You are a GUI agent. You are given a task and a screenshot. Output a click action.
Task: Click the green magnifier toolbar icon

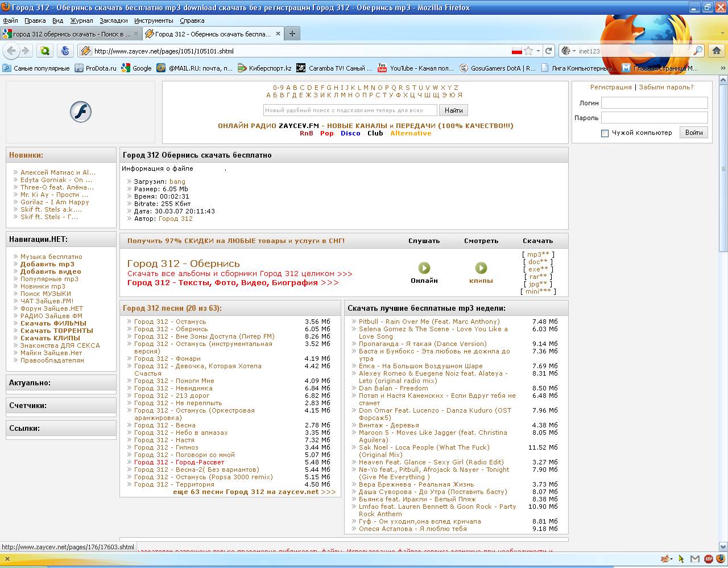click(x=44, y=51)
